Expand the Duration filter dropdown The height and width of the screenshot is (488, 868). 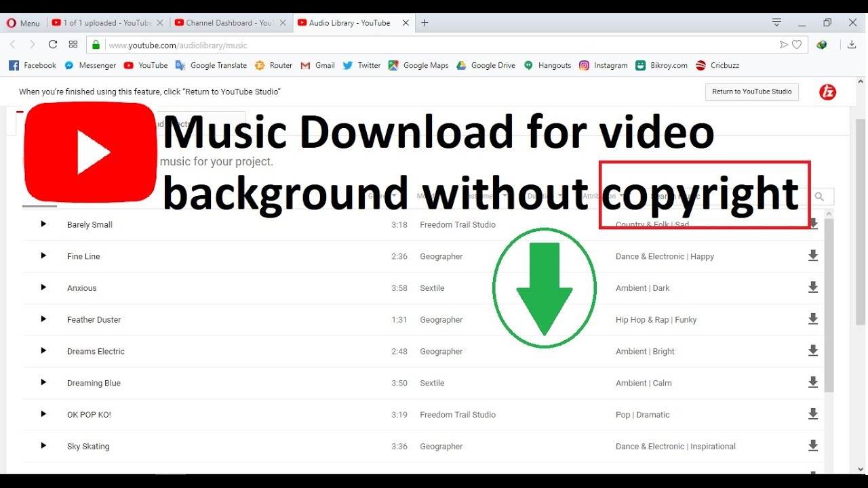pos(545,196)
